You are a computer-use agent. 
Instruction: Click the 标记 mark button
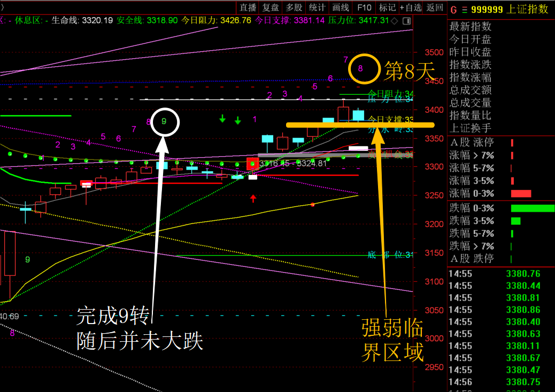point(387,7)
